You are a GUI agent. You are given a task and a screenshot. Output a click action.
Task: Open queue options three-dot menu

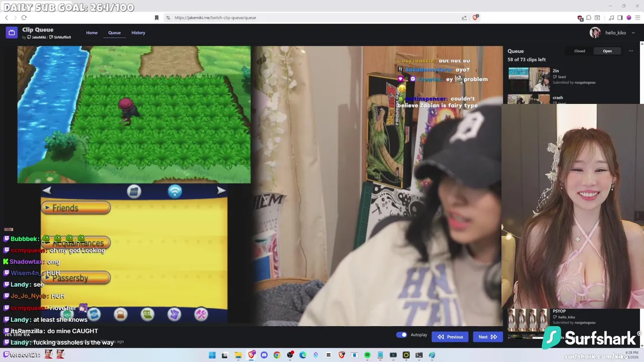tap(631, 51)
